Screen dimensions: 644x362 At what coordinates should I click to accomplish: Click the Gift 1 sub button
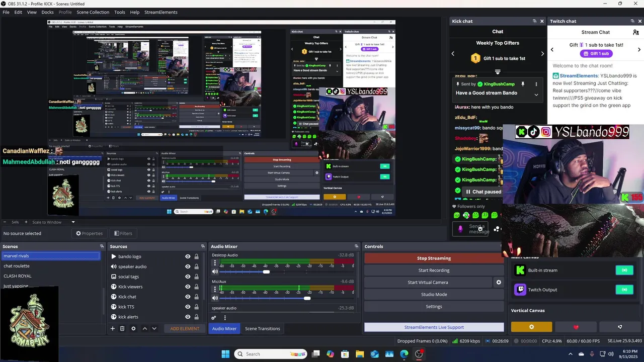(x=596, y=53)
